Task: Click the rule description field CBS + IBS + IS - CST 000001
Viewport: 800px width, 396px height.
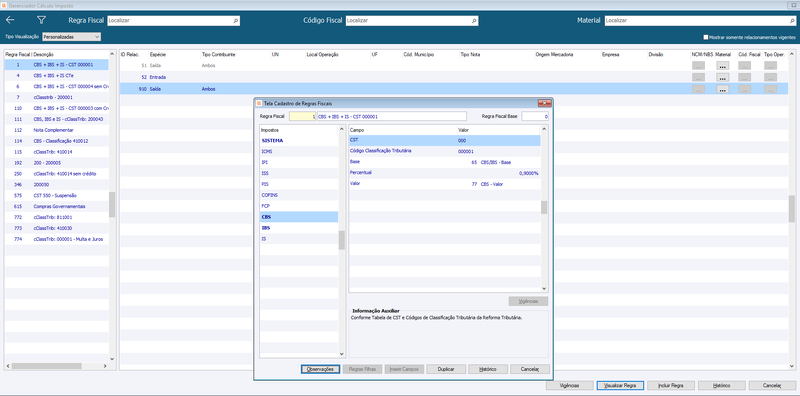Action: coord(391,116)
